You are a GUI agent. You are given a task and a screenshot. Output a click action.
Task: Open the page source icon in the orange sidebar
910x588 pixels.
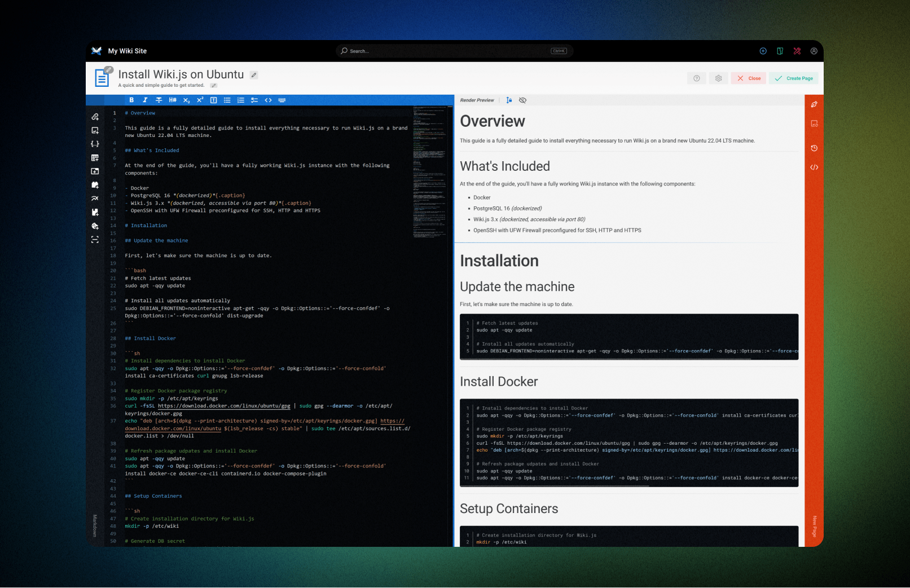point(814,167)
